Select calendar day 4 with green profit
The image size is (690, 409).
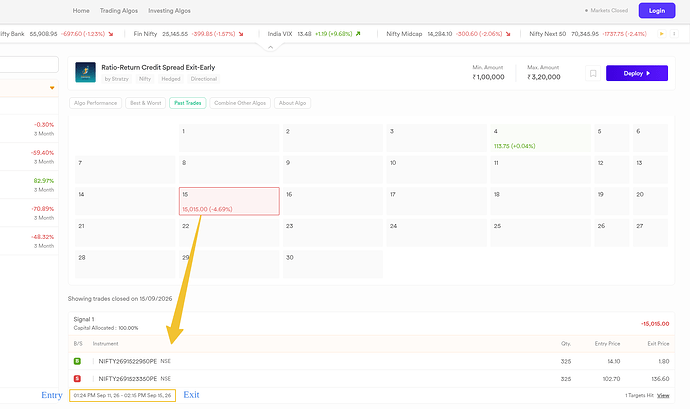(540, 138)
